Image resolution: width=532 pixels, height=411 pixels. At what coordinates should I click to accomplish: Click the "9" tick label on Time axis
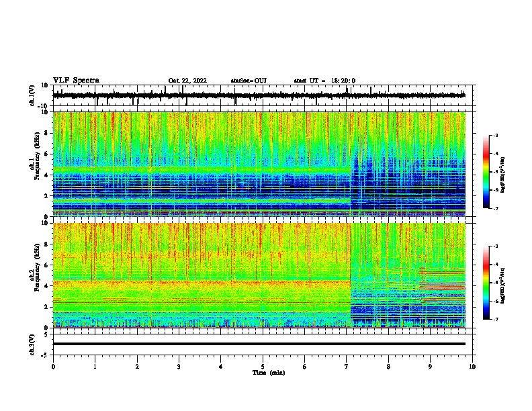430,367
